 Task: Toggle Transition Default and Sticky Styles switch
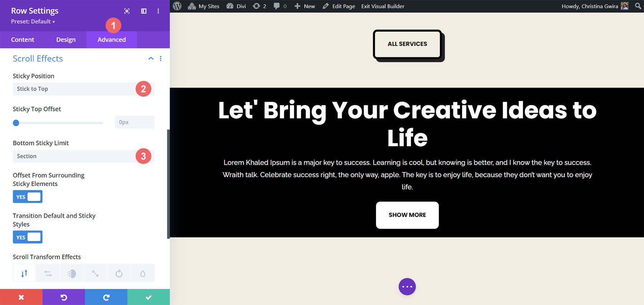click(x=28, y=237)
